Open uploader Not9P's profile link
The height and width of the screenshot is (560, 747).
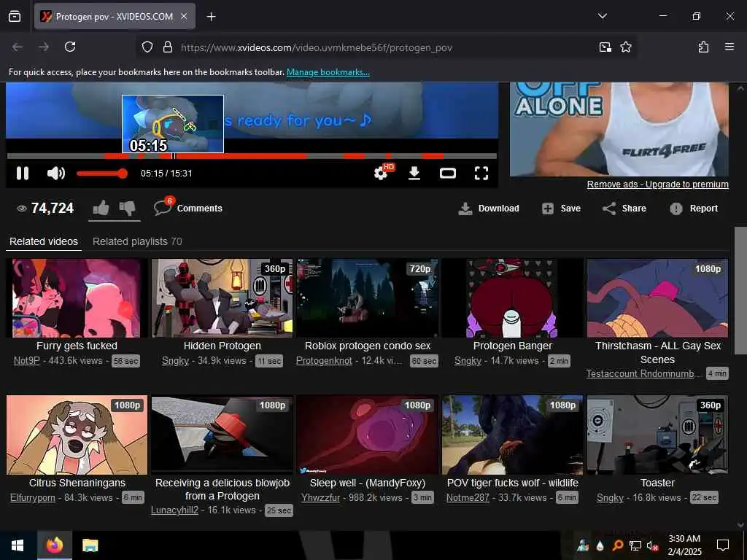(27, 361)
